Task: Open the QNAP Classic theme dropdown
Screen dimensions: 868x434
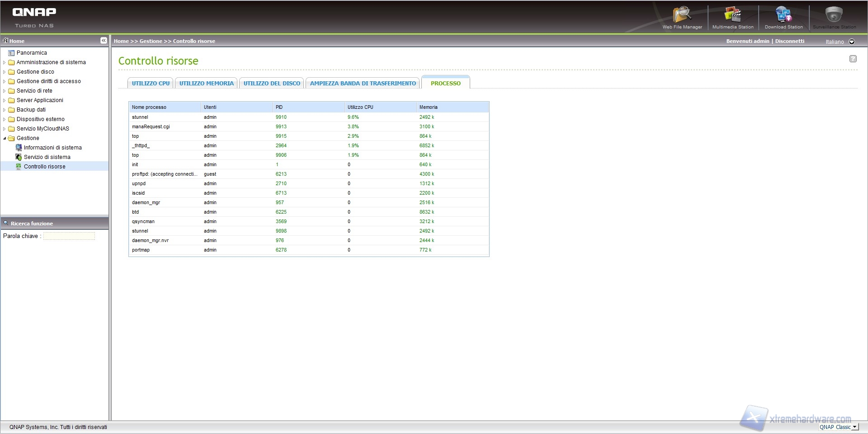Action: coord(854,427)
